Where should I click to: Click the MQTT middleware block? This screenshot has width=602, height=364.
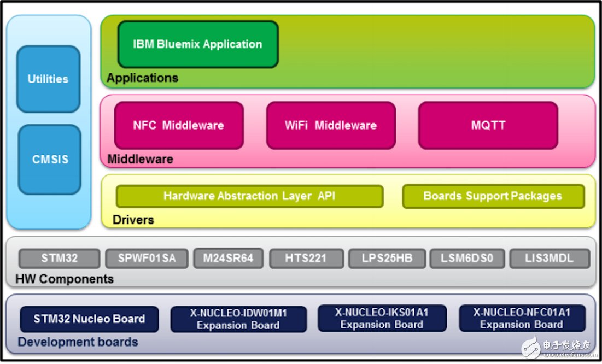coord(488,125)
